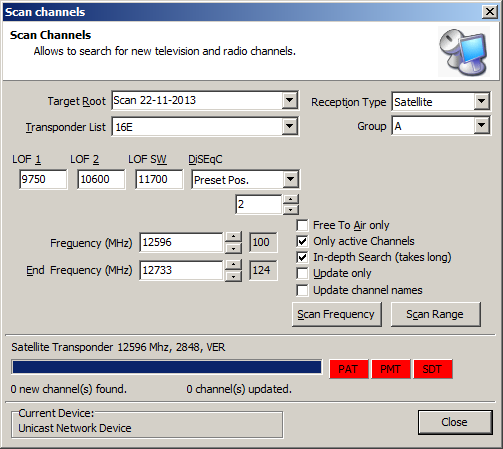Click the red SDT status indicator
503x449 pixels.
[433, 369]
